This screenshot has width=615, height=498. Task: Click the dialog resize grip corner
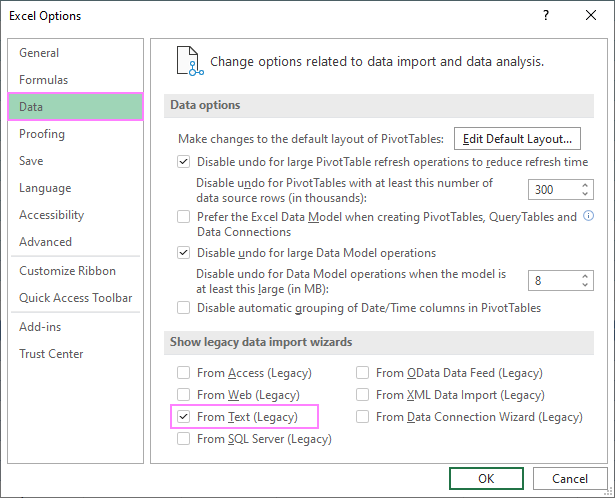(610, 493)
